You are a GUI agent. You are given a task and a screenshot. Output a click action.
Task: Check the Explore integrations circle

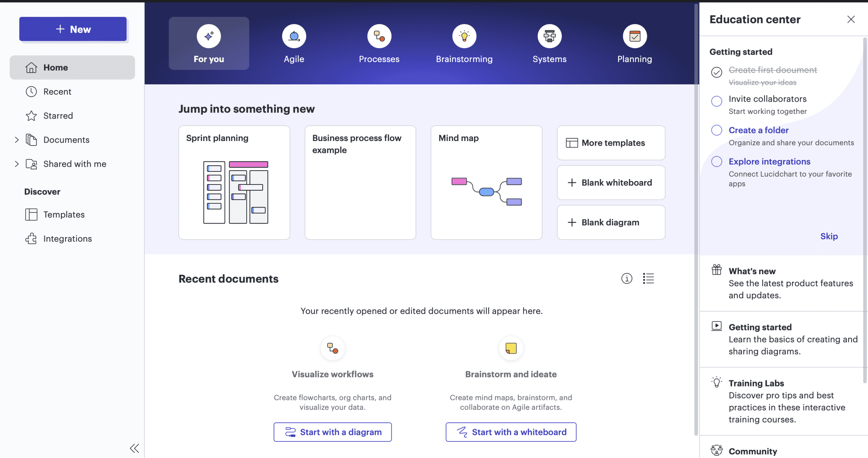716,161
